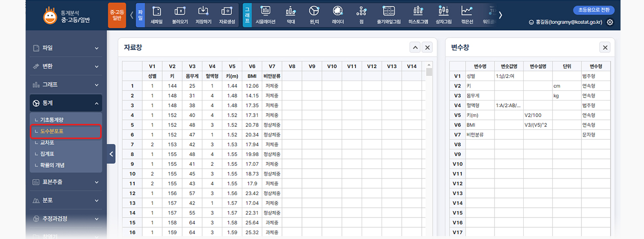Open 도수분포표 in the statistics submenu
This screenshot has height=239, width=644.
(52, 131)
